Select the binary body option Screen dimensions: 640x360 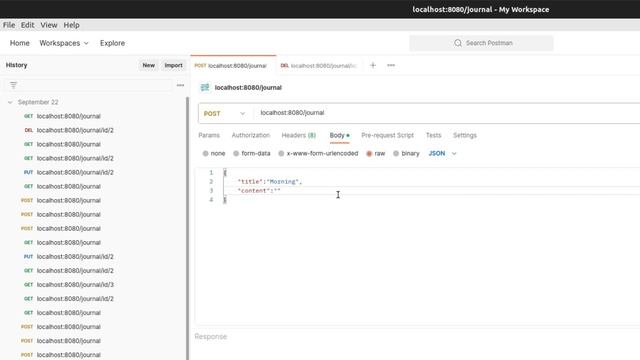point(406,153)
